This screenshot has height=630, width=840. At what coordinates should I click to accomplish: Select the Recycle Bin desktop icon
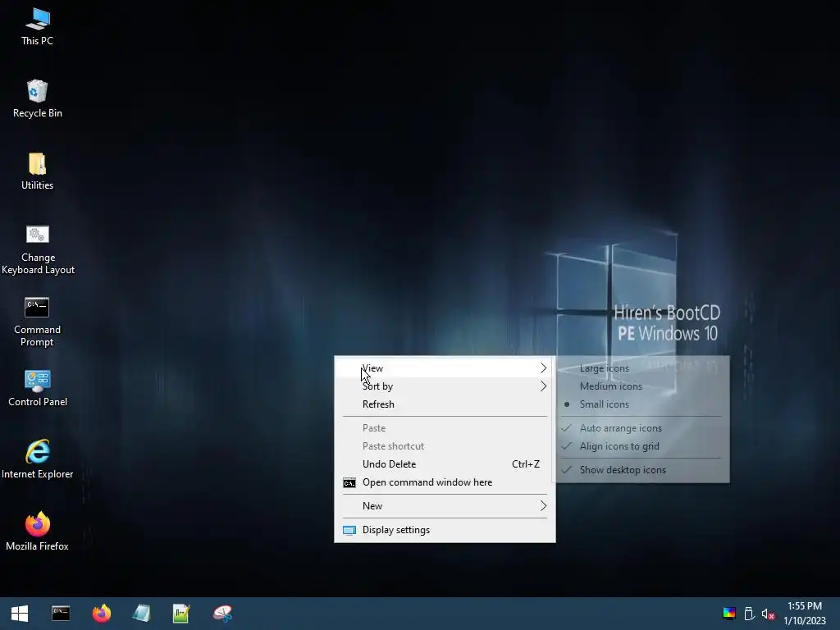point(37,98)
